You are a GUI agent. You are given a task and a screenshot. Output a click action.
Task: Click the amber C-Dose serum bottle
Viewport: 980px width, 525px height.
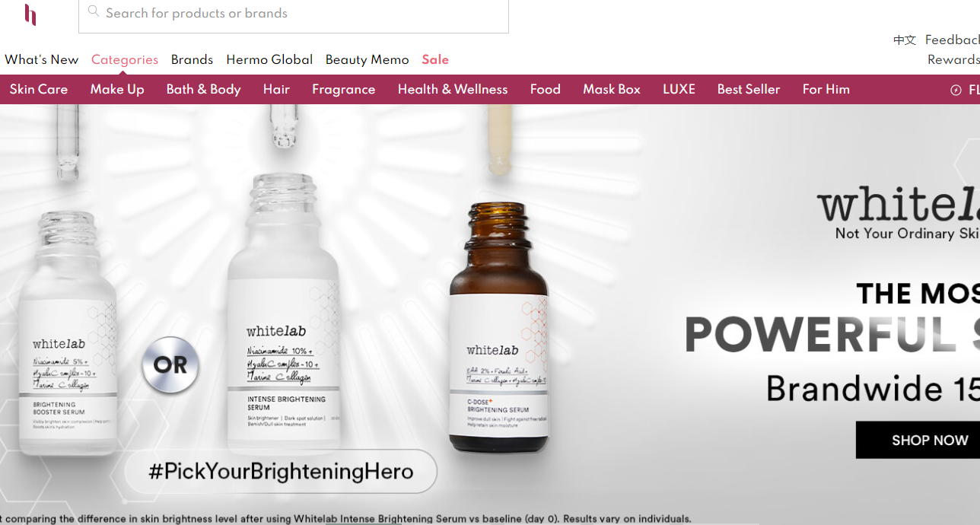[498, 329]
